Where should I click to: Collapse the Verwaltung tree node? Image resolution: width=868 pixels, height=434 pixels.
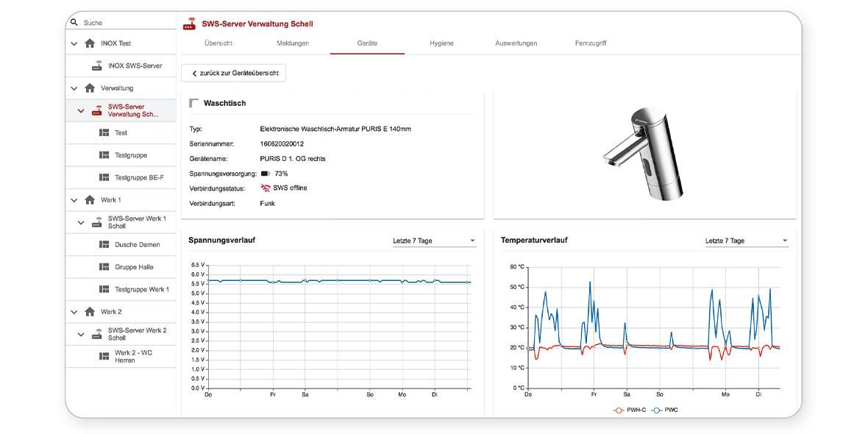tap(74, 88)
